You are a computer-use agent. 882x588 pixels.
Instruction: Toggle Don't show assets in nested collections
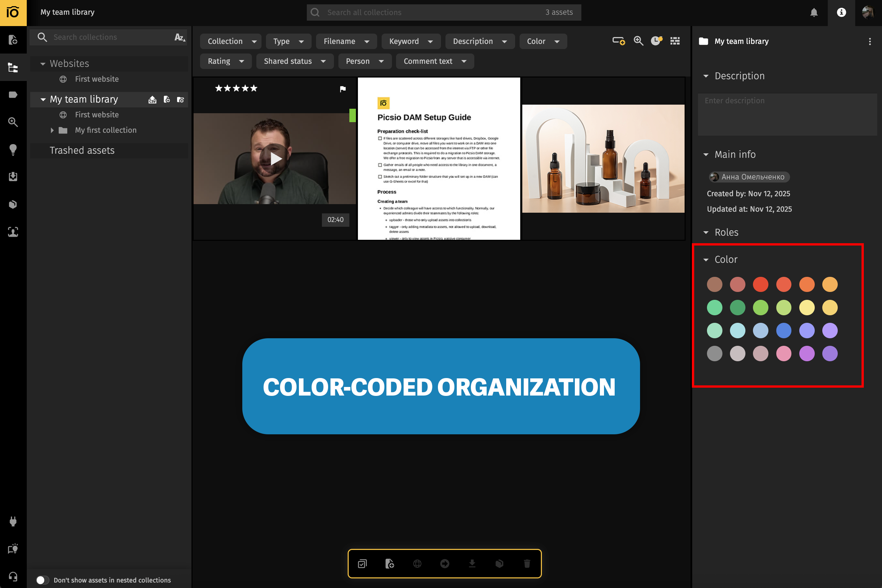43,580
